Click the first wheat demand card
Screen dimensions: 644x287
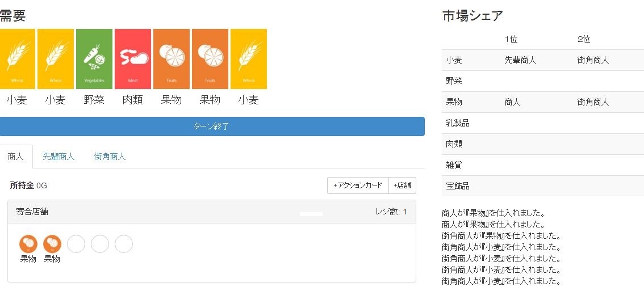click(17, 59)
